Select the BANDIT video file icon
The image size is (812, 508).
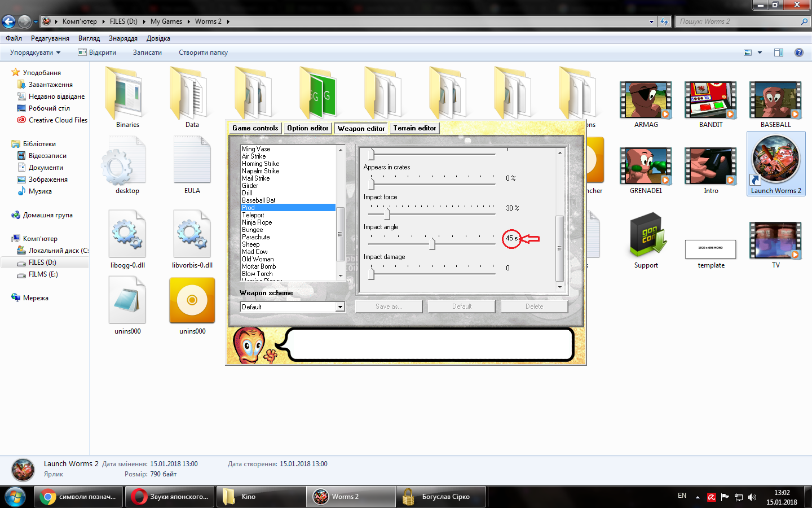pyautogui.click(x=711, y=100)
